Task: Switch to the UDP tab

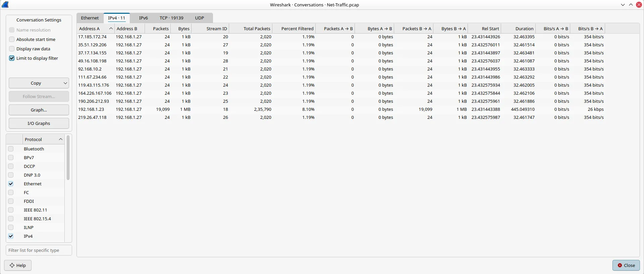Action: click(200, 18)
